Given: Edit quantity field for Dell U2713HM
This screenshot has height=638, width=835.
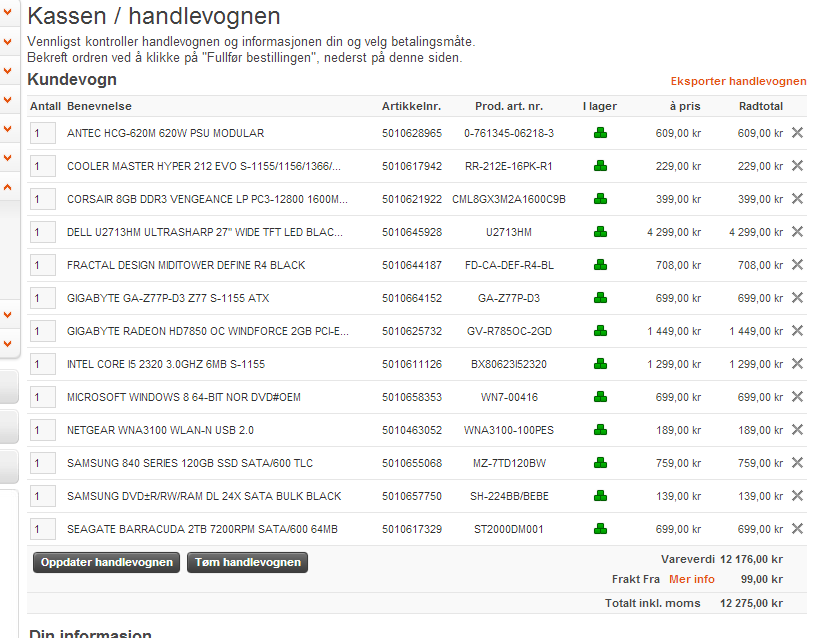Looking at the screenshot, I should [43, 232].
